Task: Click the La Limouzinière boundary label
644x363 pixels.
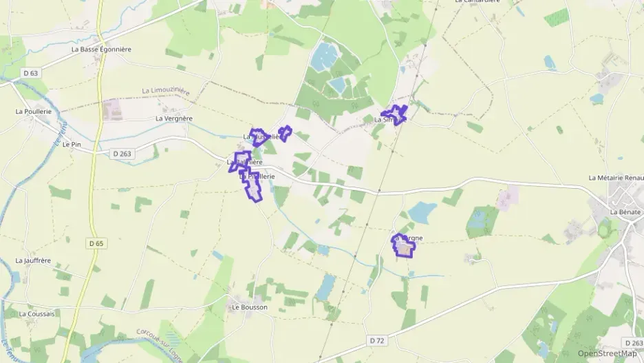Action: tap(166, 91)
